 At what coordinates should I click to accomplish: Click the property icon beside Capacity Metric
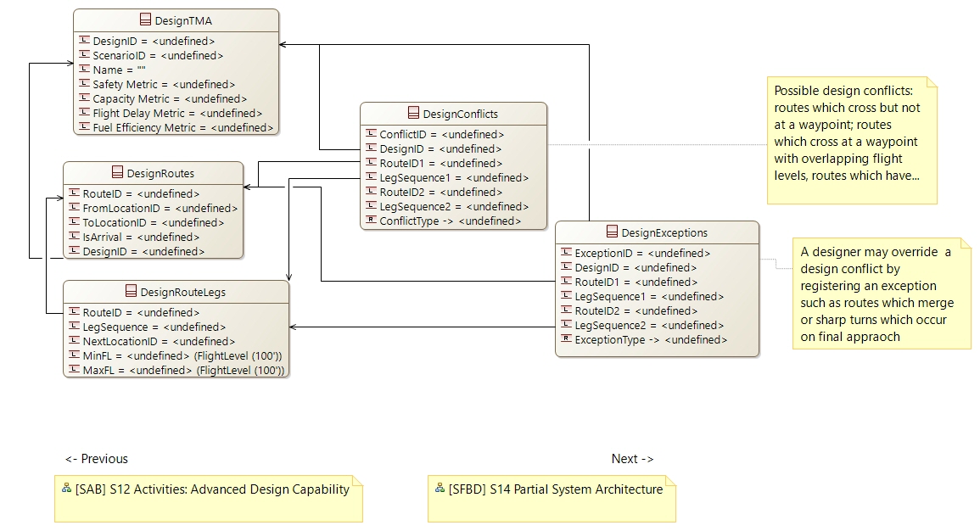point(84,98)
